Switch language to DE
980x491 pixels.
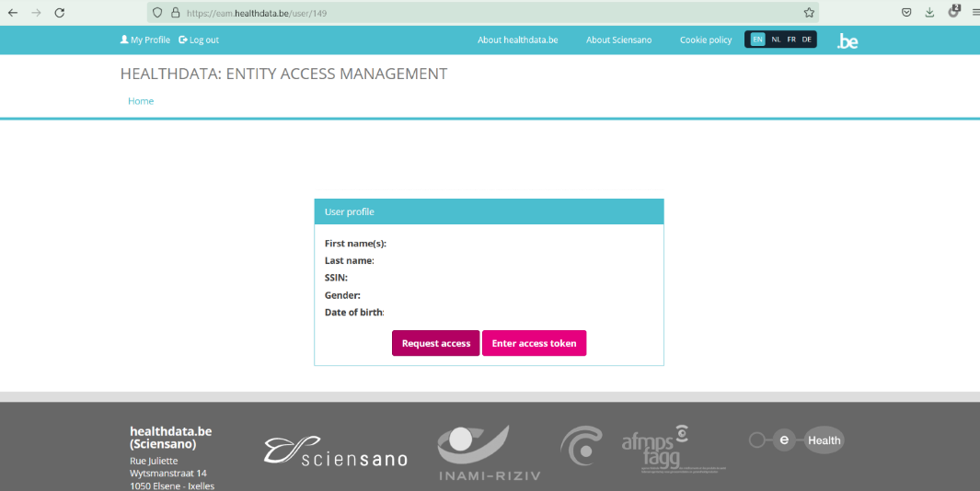point(807,40)
